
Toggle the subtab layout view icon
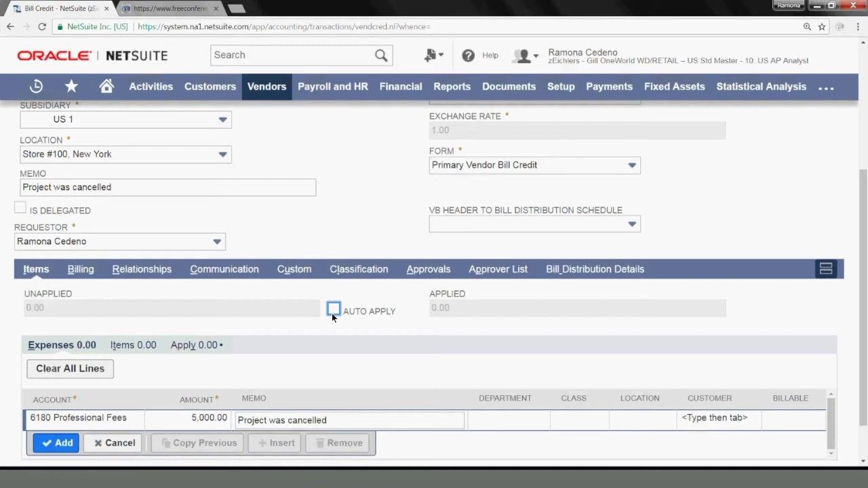click(825, 269)
